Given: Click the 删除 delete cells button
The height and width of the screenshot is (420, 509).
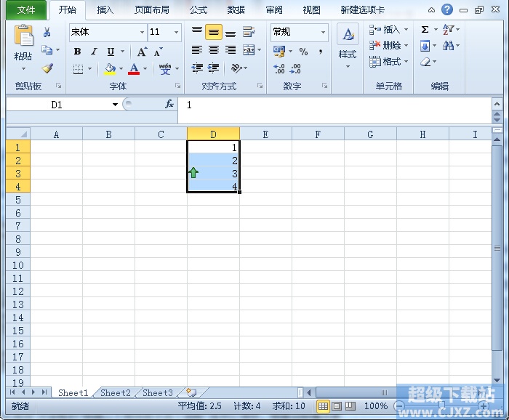Looking at the screenshot, I should [390, 45].
